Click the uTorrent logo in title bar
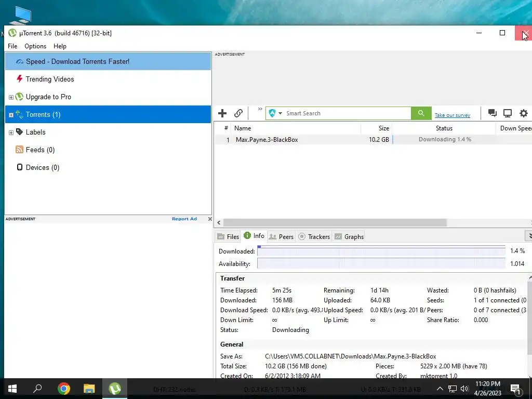 (12, 33)
